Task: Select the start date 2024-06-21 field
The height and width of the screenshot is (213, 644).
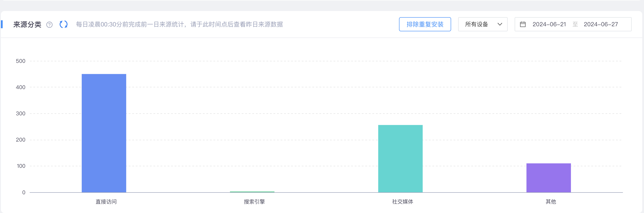Action: click(549, 24)
